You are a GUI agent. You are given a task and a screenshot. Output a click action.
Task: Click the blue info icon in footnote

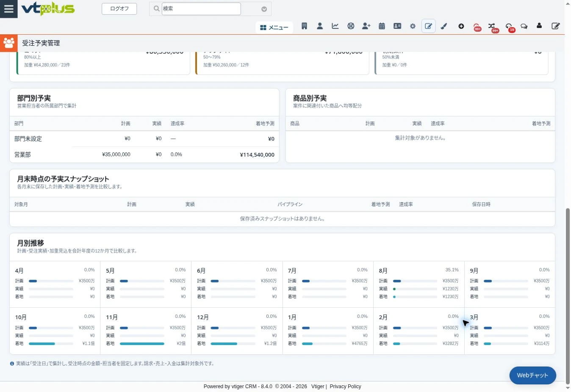[12, 364]
